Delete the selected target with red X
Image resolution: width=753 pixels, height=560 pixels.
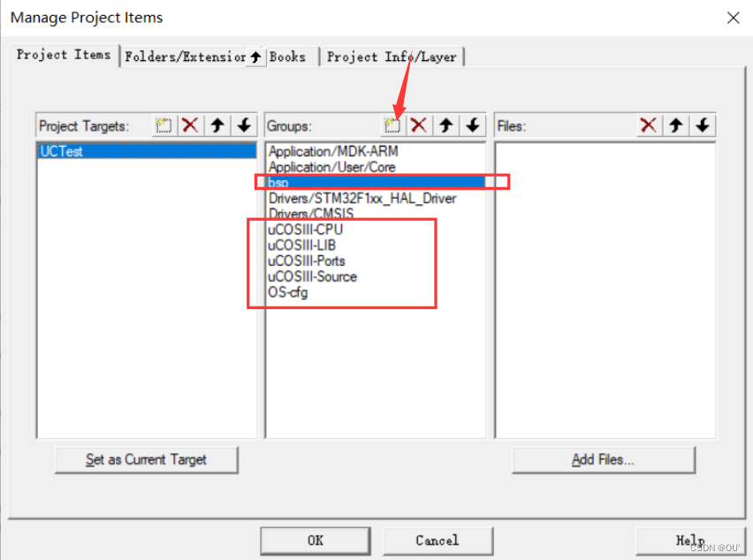190,125
